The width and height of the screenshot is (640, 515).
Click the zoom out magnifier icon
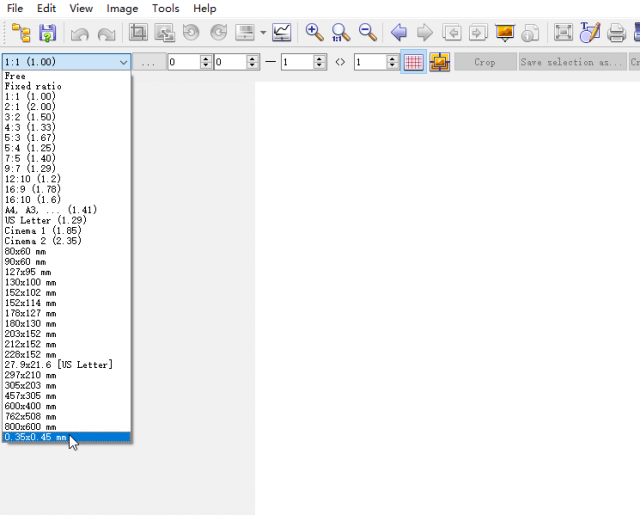(x=367, y=33)
